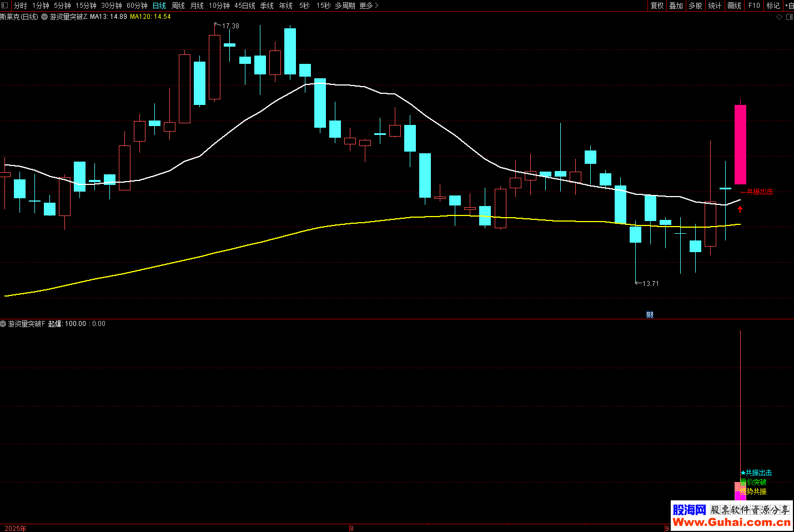Click the 起爆: 100.00 indicator value

(x=67, y=324)
